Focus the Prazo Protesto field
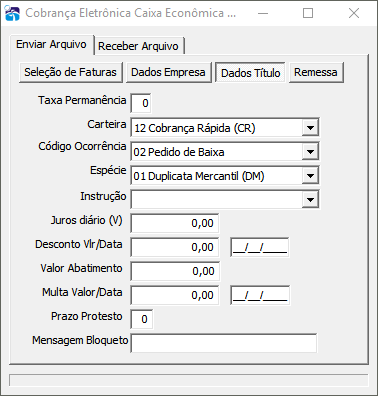 (x=142, y=319)
